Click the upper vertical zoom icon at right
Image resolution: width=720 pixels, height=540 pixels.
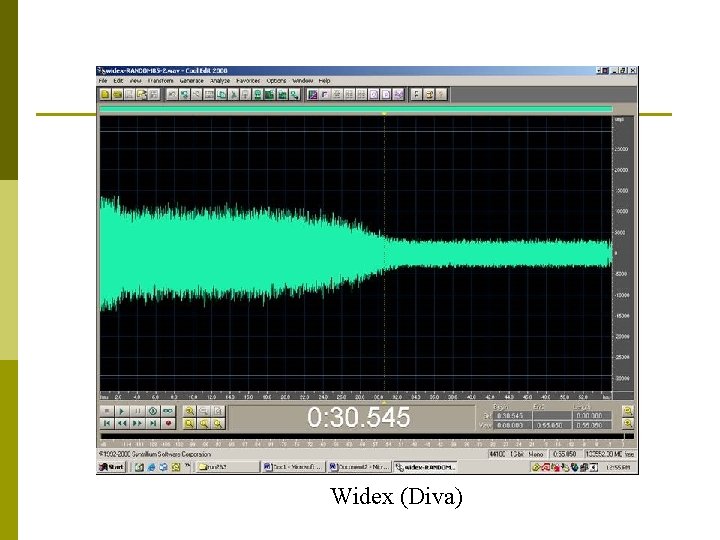point(628,411)
